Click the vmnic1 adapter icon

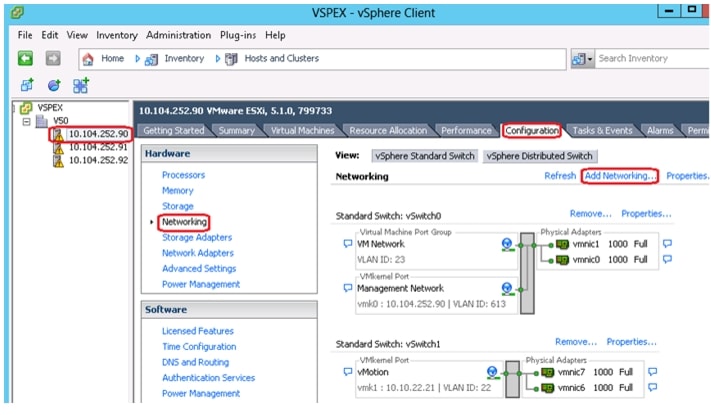[x=562, y=244]
